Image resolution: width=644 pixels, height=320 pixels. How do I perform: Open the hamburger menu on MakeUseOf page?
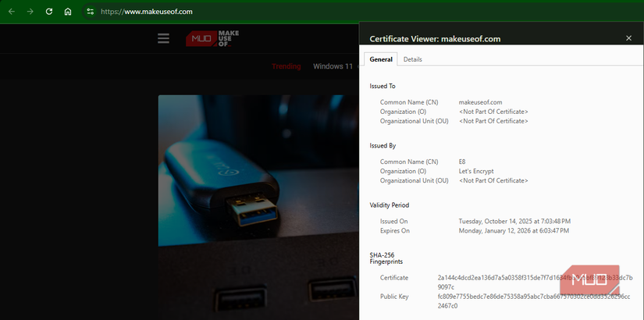coord(163,38)
